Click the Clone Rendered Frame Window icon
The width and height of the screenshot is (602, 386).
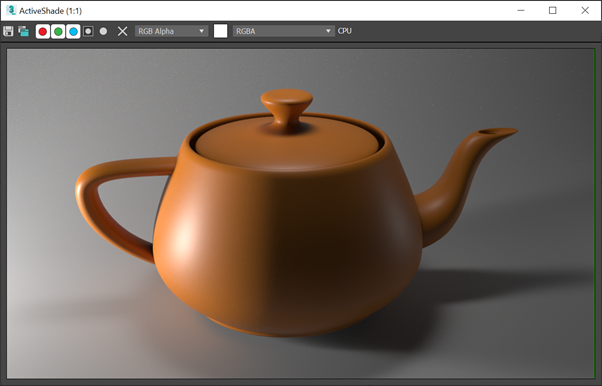tap(23, 31)
